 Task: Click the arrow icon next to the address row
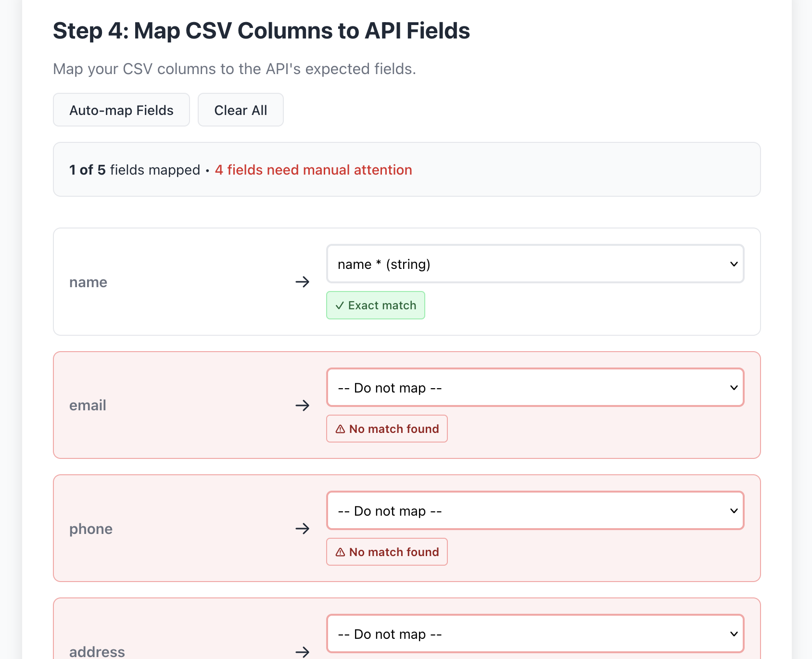(x=303, y=653)
